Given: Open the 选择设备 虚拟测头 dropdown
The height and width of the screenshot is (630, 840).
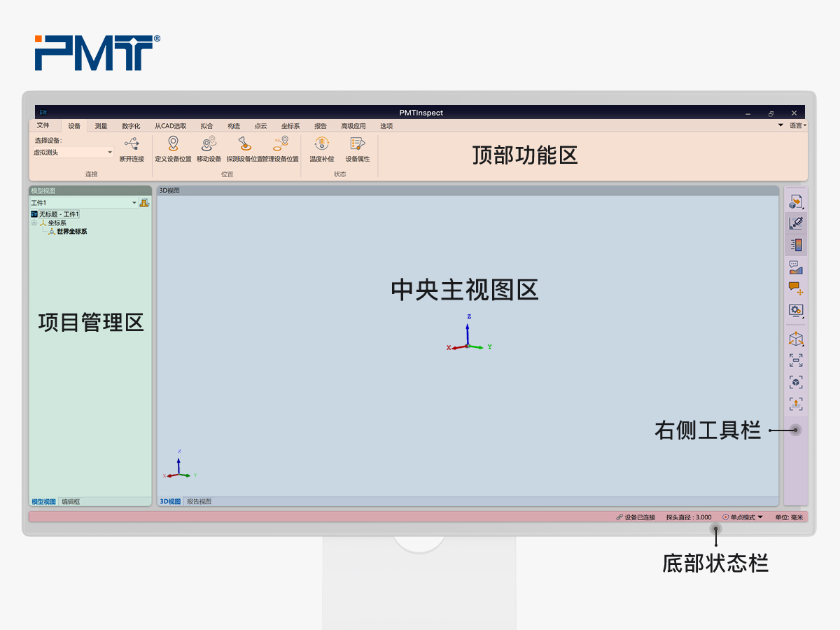Looking at the screenshot, I should 73,152.
